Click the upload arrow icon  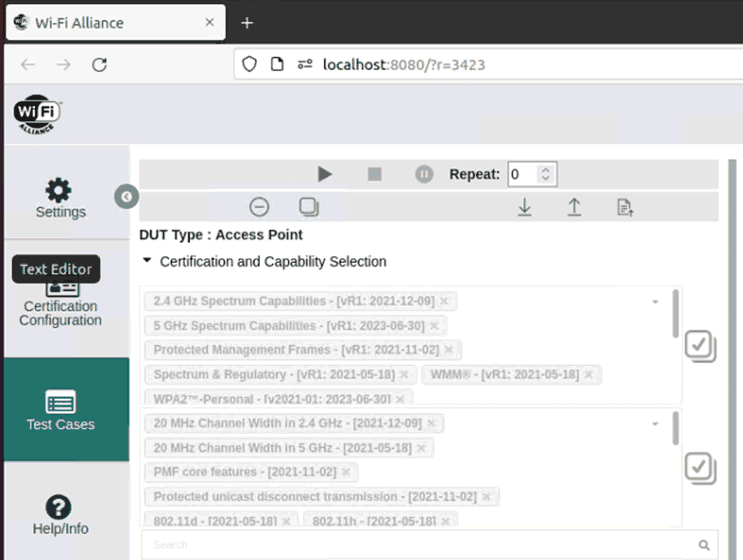574,207
